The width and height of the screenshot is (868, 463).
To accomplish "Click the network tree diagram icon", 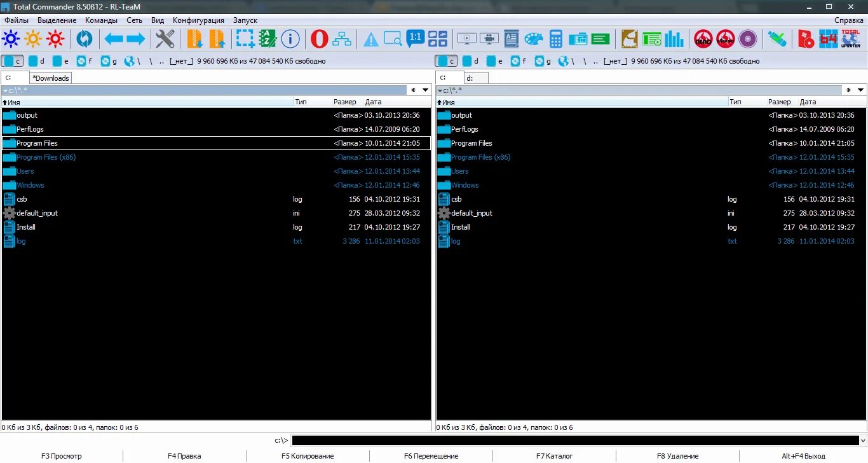I will 342,39.
